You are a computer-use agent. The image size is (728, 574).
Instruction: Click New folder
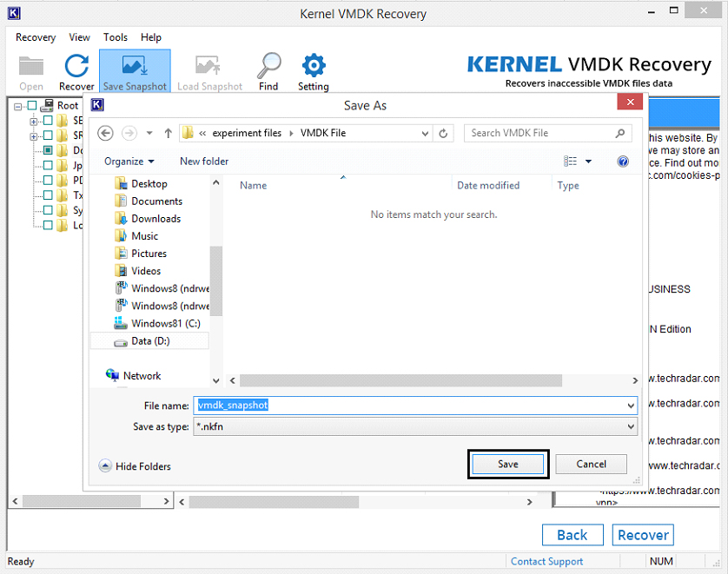point(204,162)
